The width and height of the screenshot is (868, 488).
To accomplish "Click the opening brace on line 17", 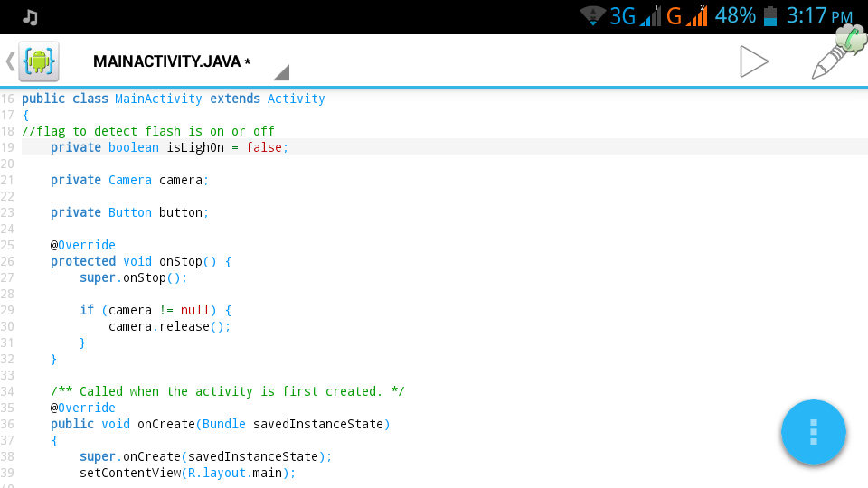I will coord(25,115).
